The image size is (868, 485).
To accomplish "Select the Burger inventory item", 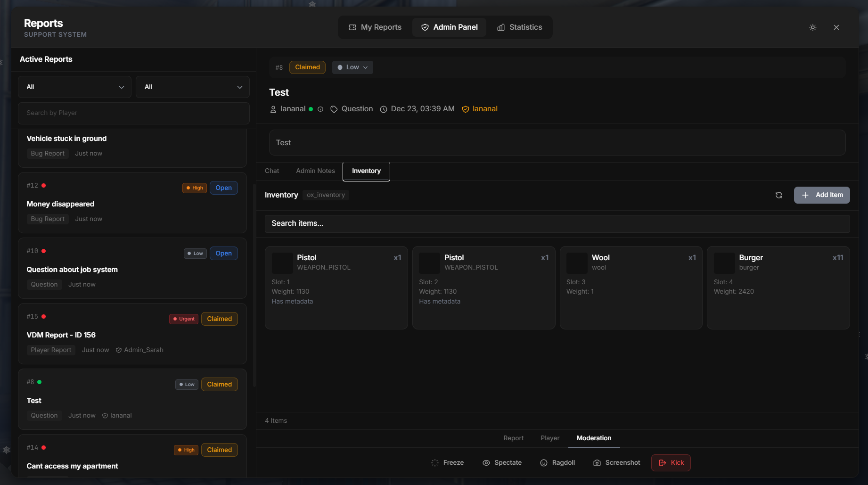I will [x=778, y=288].
